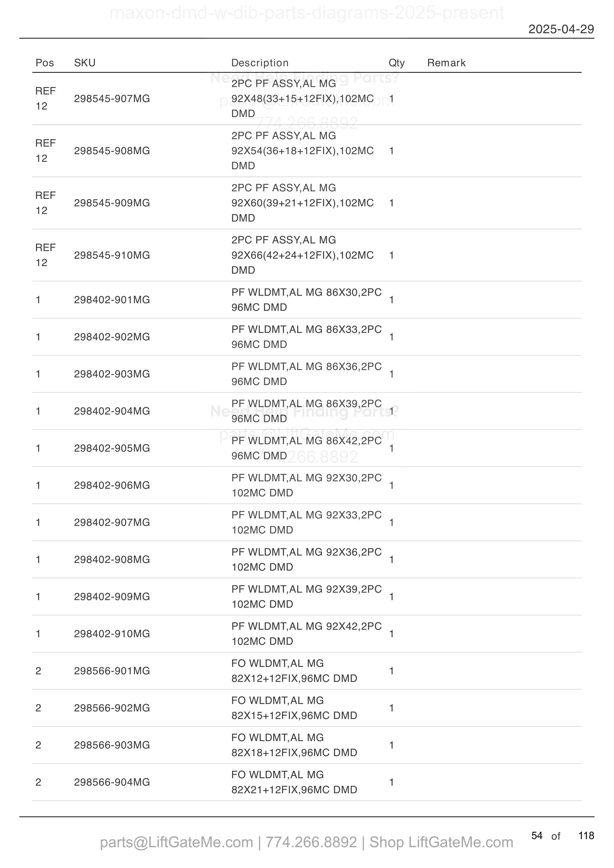Click the Description column header

(260, 63)
